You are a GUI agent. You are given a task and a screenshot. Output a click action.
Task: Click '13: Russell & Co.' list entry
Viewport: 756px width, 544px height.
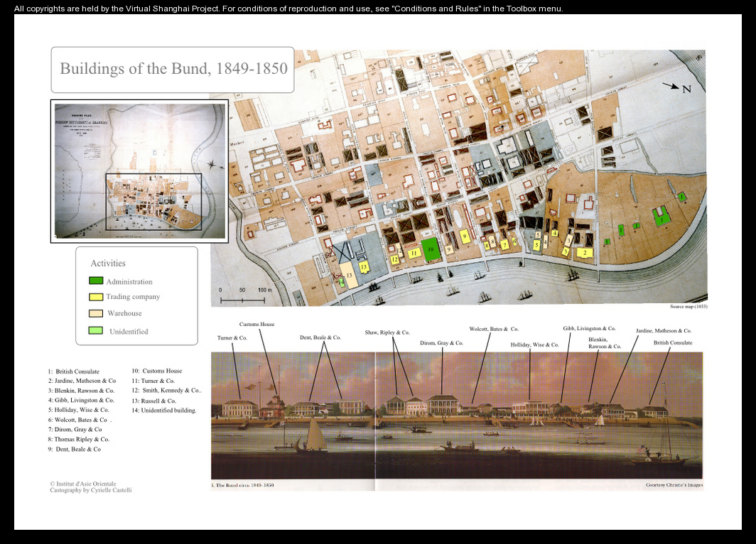(153, 401)
